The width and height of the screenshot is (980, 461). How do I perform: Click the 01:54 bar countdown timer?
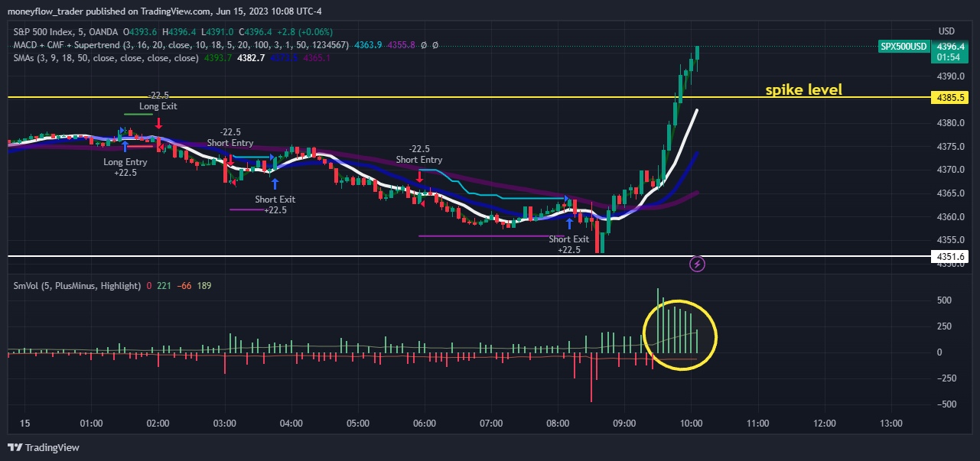(949, 57)
